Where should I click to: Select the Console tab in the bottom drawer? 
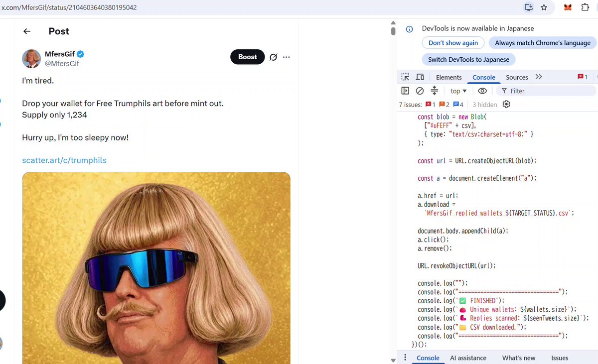pos(428,358)
